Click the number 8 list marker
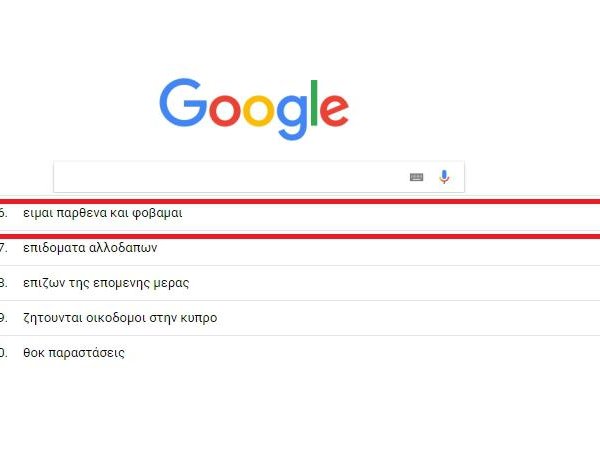 click(3, 283)
